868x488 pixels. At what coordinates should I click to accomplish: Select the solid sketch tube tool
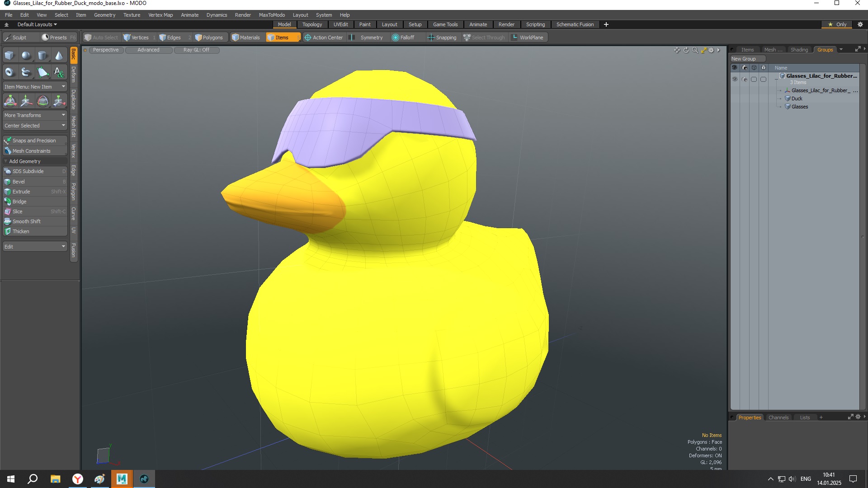coord(26,72)
